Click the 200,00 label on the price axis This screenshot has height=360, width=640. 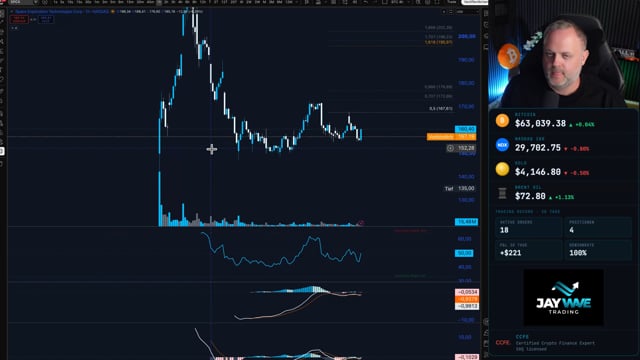click(466, 36)
